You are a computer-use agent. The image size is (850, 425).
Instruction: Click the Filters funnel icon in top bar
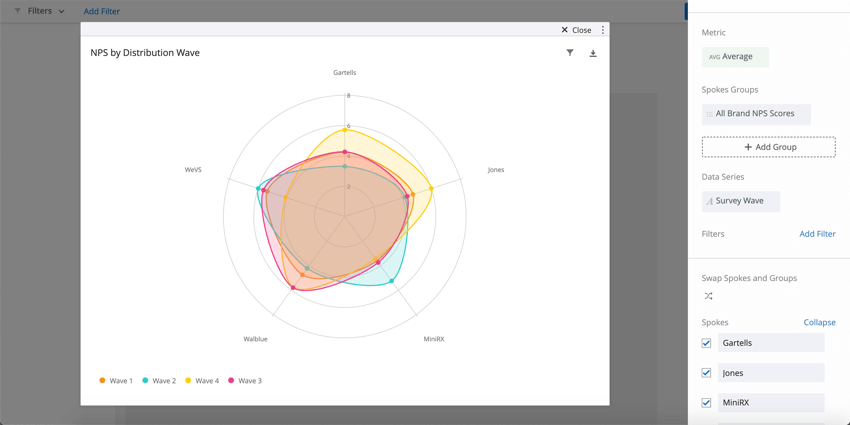17,11
